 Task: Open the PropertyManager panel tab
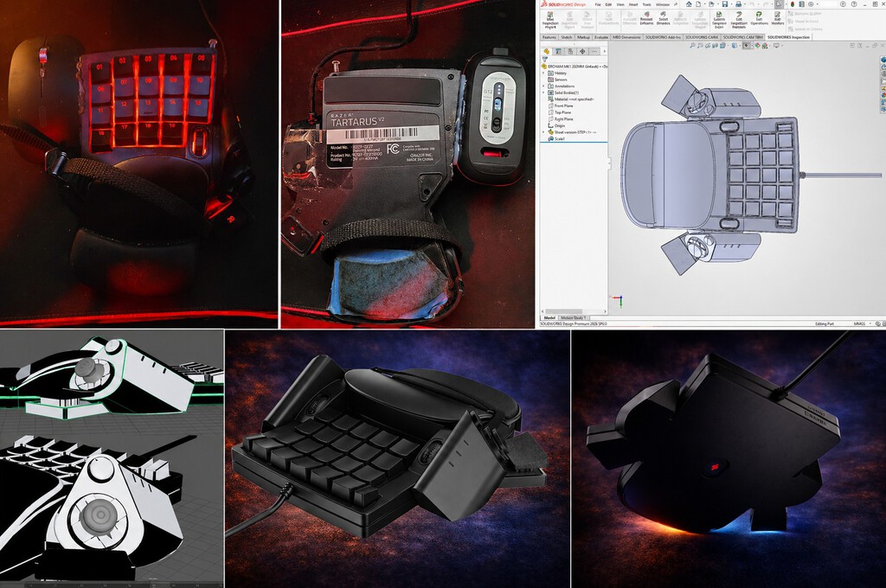click(x=558, y=51)
